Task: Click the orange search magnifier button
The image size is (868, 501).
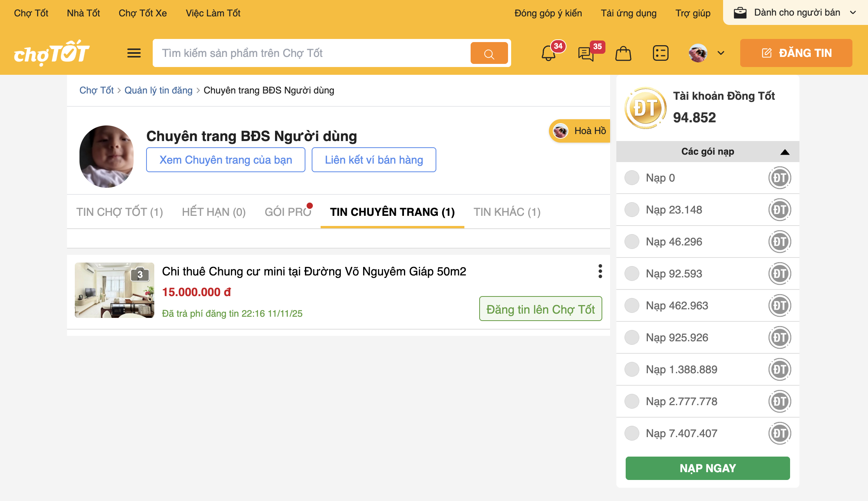Action: coord(489,53)
